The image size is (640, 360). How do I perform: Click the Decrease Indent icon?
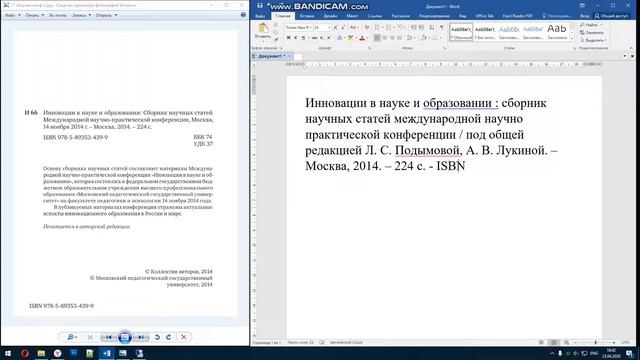(x=413, y=27)
